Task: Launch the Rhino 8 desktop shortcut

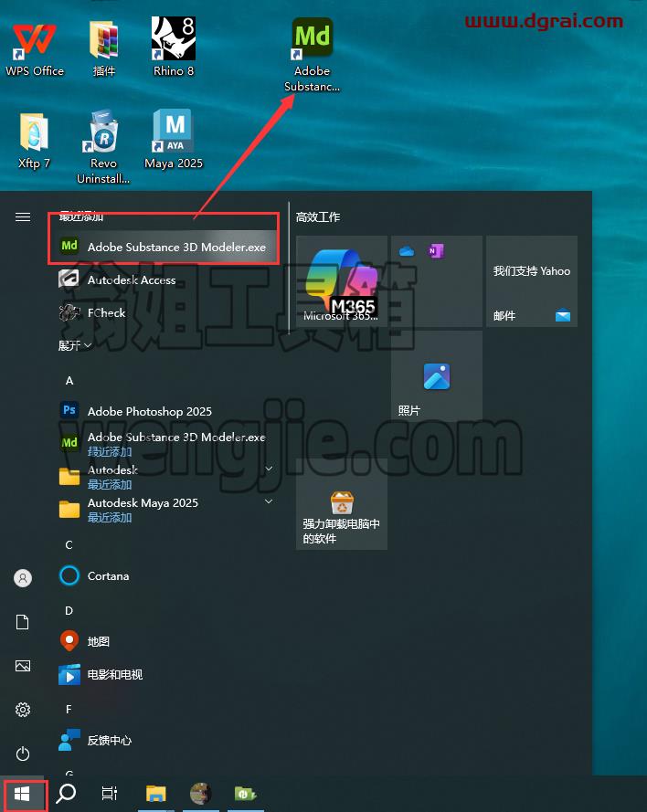Action: click(174, 47)
